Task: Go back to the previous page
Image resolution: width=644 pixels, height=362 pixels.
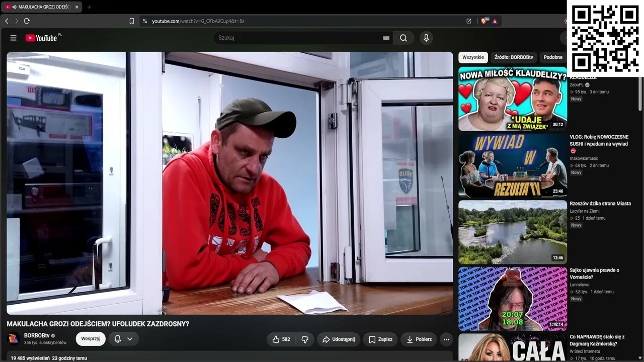Action: [x=7, y=21]
